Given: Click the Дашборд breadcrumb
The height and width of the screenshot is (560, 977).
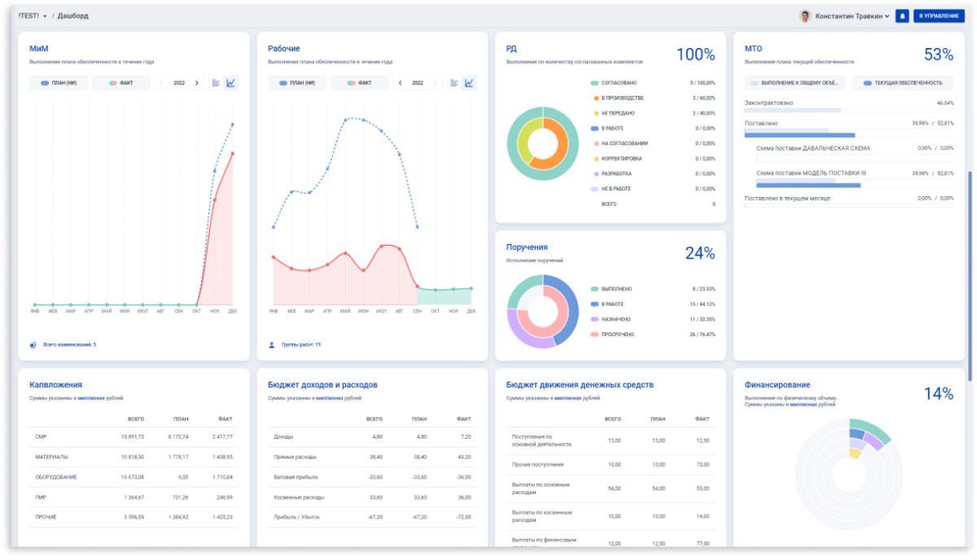Looking at the screenshot, I should 73,16.
